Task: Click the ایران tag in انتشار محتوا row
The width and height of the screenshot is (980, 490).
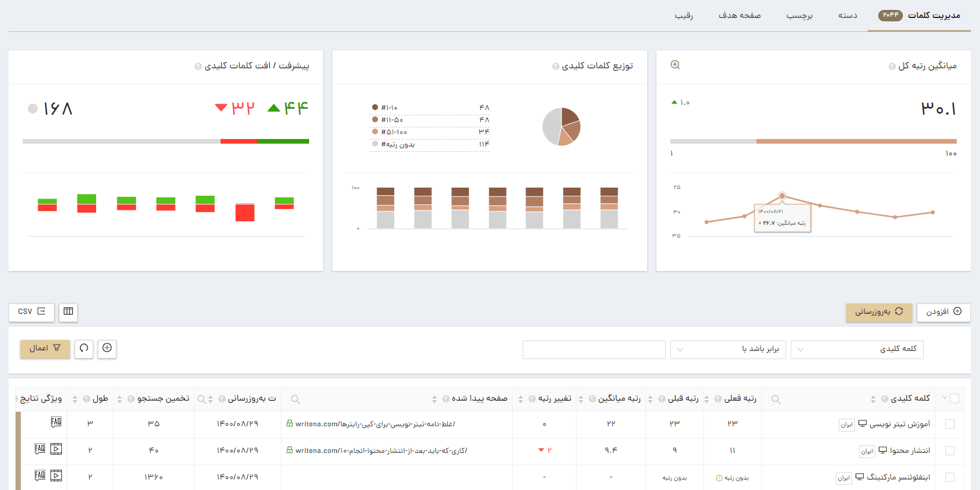Action: (867, 451)
